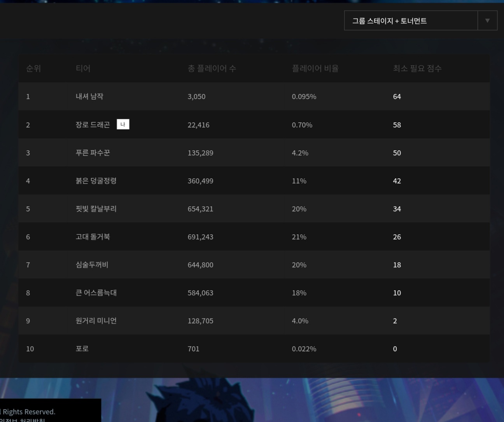Select the 내셔 남작 tier row
504x422 pixels.
(x=89, y=96)
